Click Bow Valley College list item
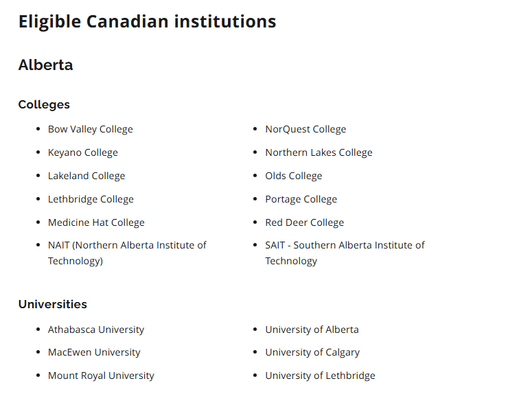 (x=90, y=130)
